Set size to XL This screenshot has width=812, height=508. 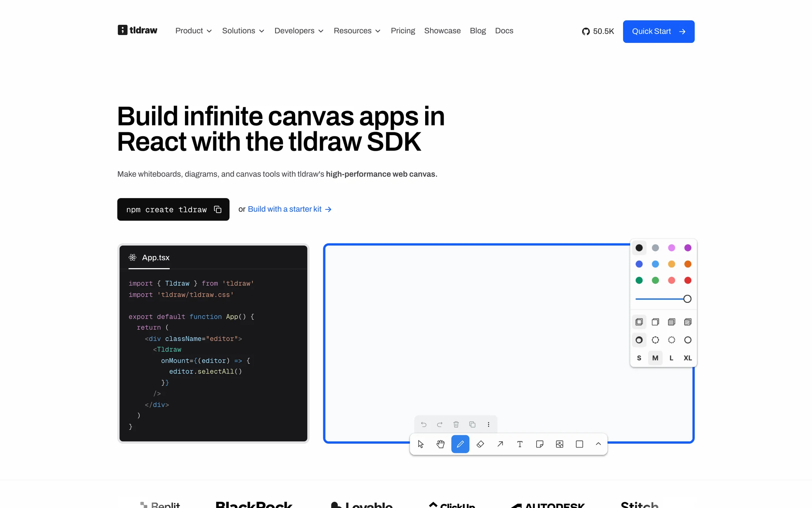coord(688,358)
